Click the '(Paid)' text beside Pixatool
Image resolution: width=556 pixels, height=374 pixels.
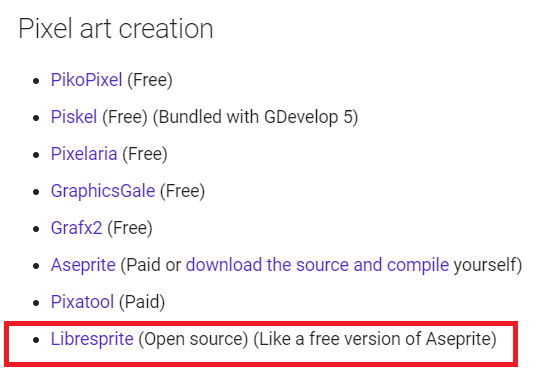pos(142,302)
